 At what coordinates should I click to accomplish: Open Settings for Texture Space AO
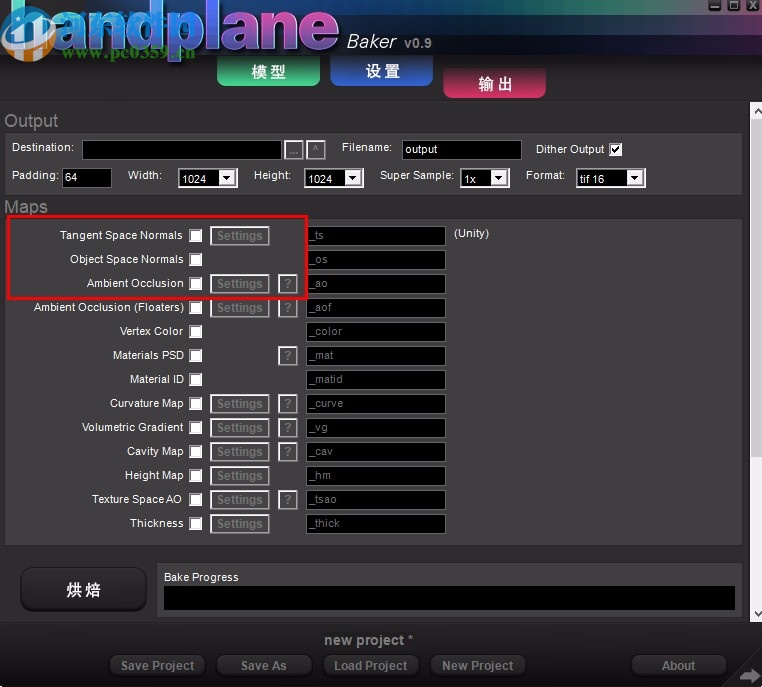tap(240, 499)
